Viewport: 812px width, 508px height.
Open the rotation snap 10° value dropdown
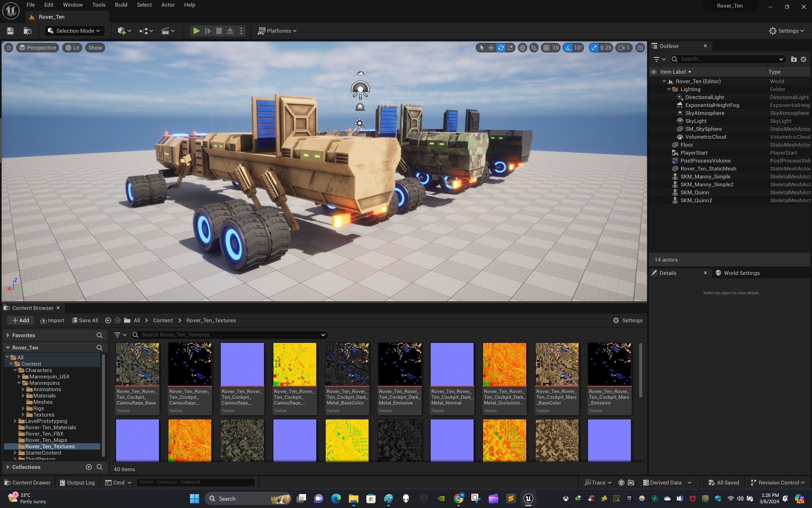tap(579, 48)
